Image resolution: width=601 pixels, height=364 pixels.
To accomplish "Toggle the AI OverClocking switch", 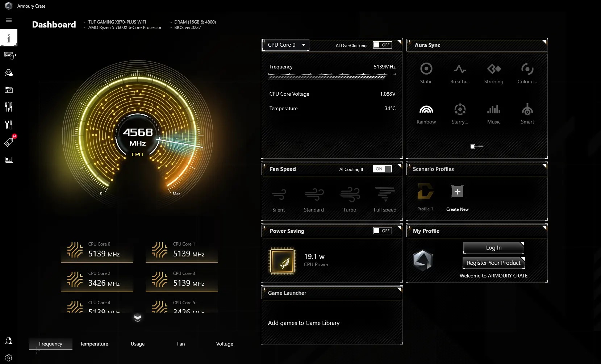I will point(382,45).
